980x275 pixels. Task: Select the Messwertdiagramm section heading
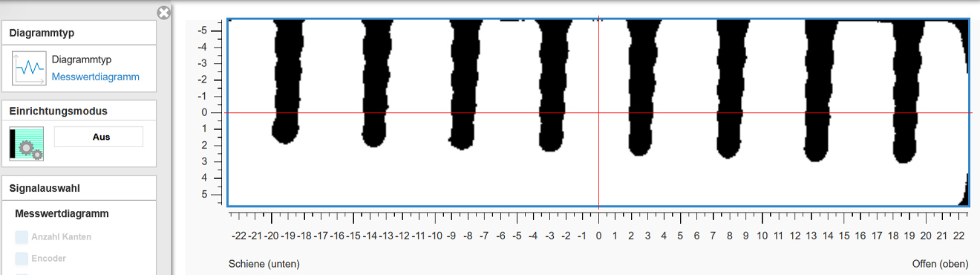coord(62,214)
